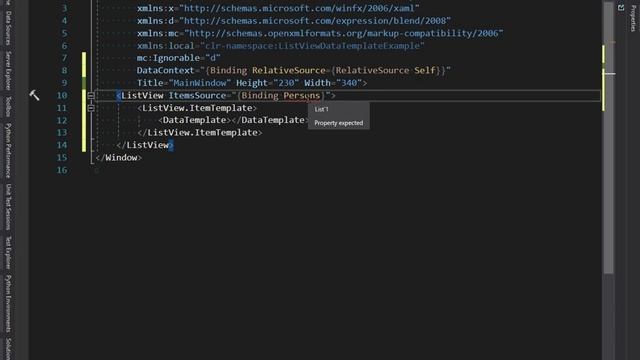Viewport: 640px width, 360px height.
Task: Click the closing ListView.ItemTemplate tag on line 13
Action: (x=200, y=133)
